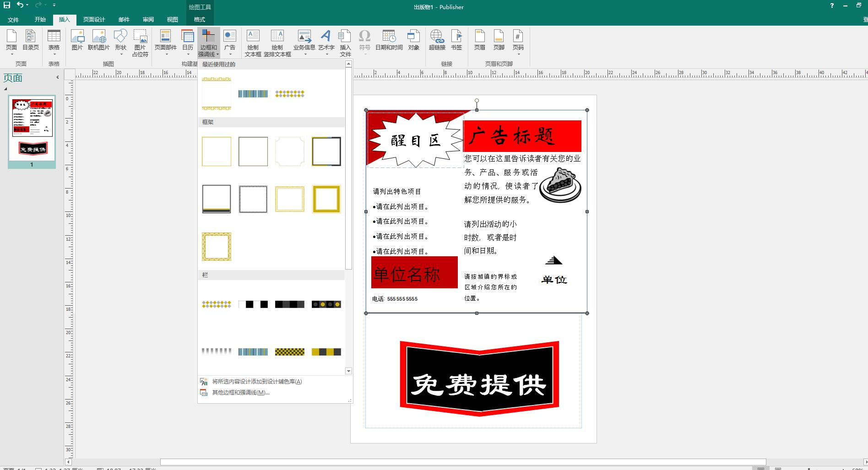868x470 pixels.
Task: Select the gold ornate frame thumbnail in gallery
Action: click(x=216, y=247)
